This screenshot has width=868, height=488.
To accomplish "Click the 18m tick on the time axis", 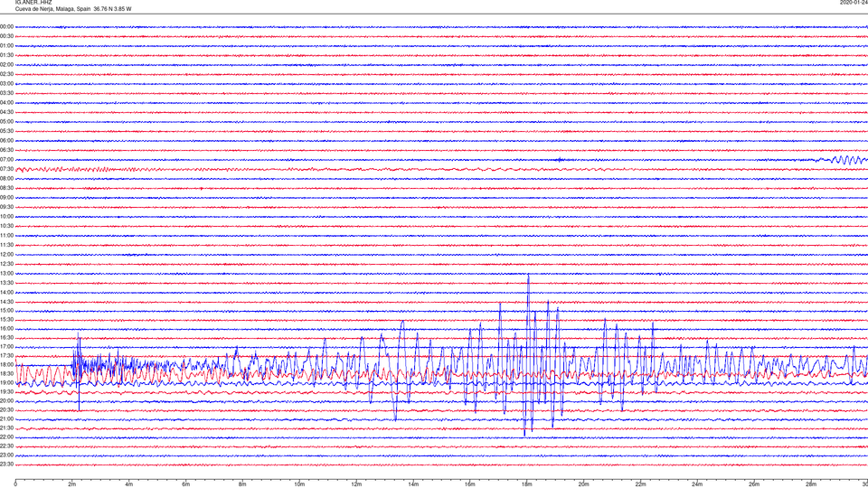I will (527, 484).
